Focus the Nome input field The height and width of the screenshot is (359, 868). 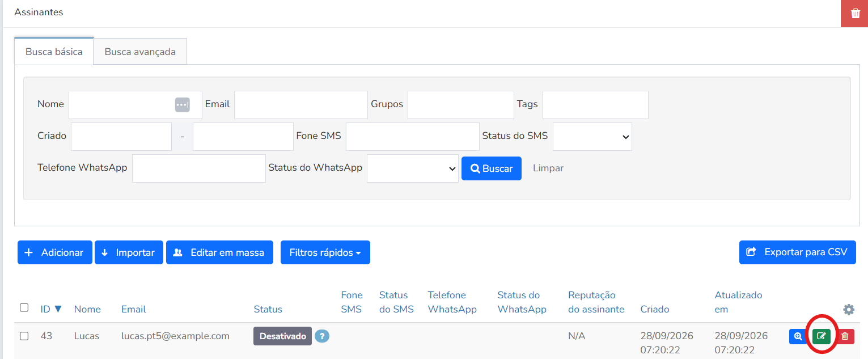(x=135, y=105)
